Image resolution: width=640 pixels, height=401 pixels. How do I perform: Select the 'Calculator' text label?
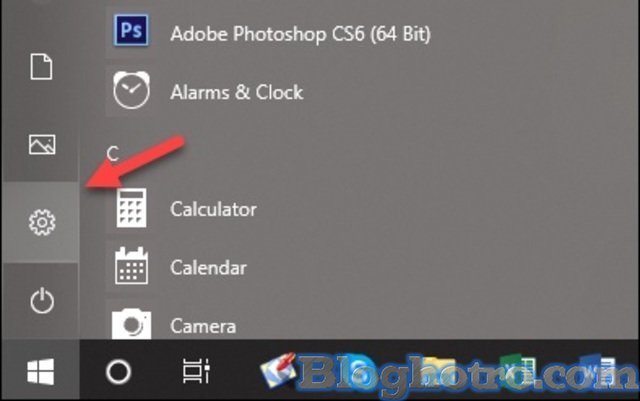(x=213, y=210)
